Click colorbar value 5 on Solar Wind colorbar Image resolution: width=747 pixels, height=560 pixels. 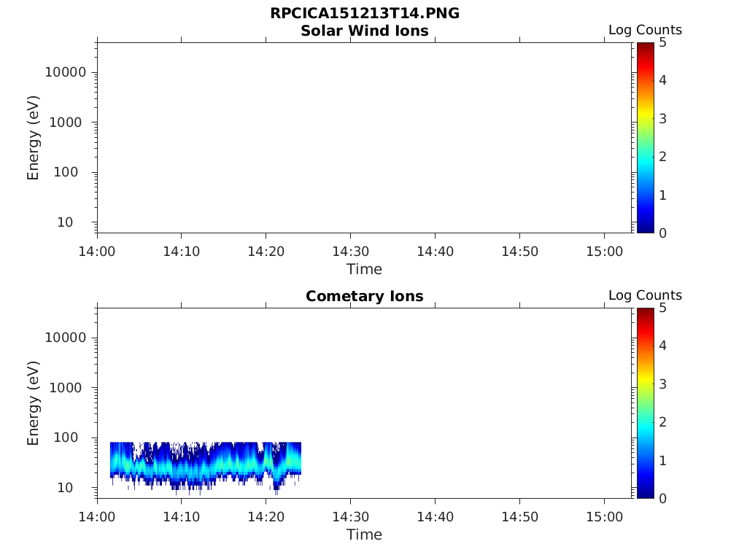(x=662, y=42)
